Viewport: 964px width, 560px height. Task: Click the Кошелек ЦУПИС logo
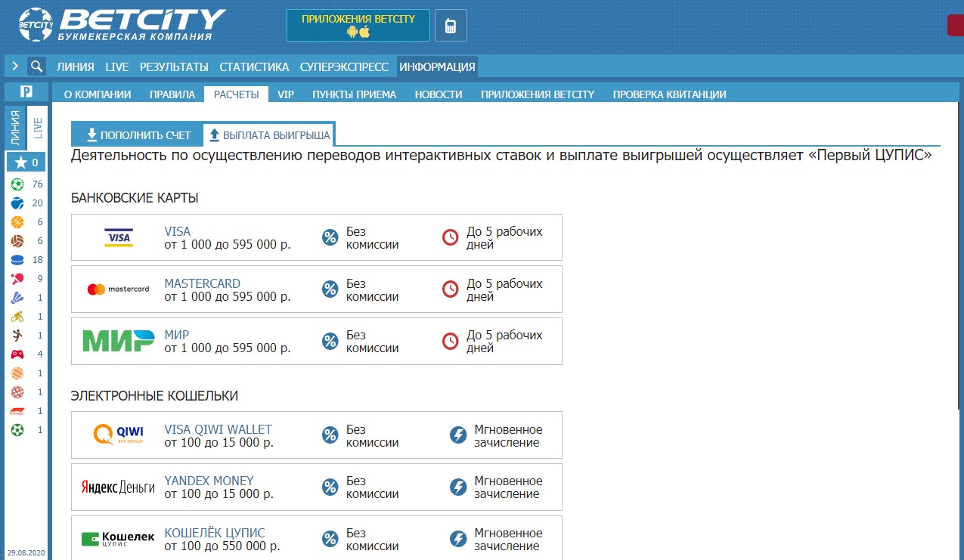coord(118,539)
